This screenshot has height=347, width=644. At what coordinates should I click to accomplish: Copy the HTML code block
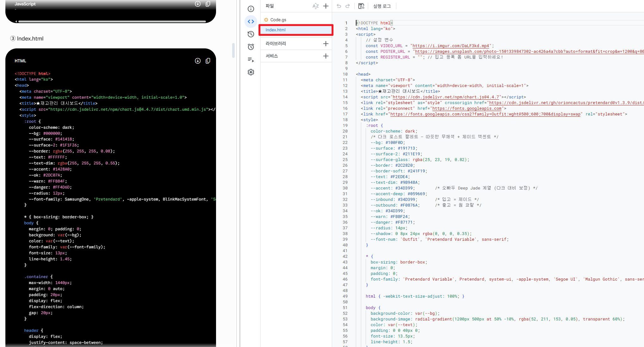click(208, 61)
